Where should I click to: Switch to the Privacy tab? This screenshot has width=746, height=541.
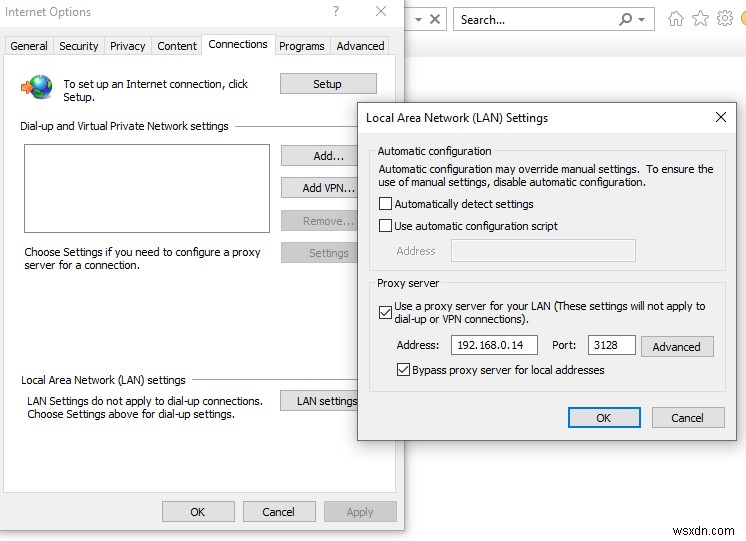pyautogui.click(x=128, y=46)
